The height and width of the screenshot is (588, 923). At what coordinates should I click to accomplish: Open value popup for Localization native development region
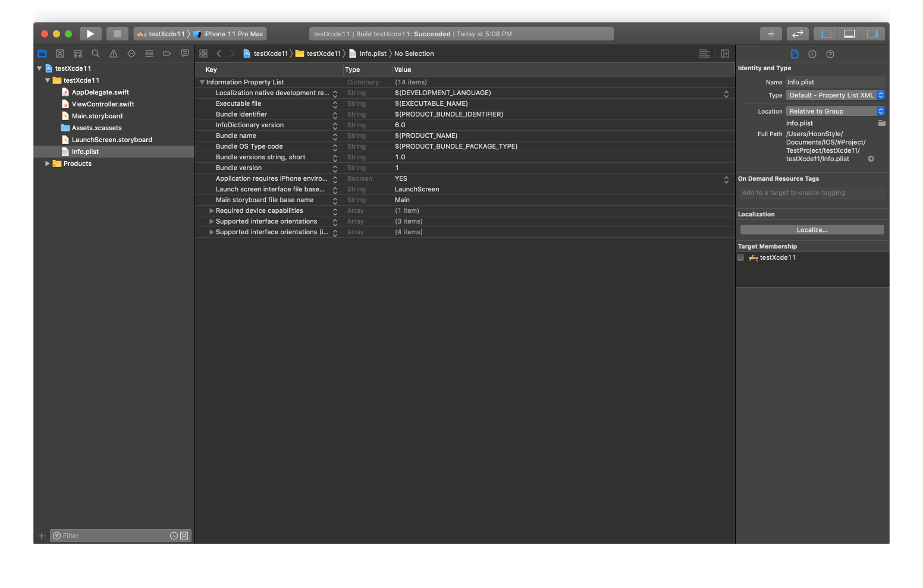[x=726, y=93]
